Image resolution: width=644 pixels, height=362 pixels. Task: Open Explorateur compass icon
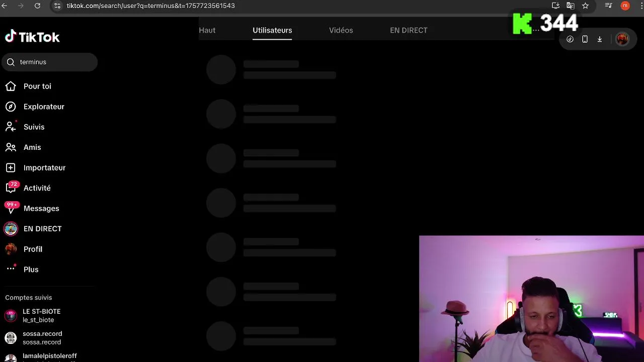click(x=11, y=107)
